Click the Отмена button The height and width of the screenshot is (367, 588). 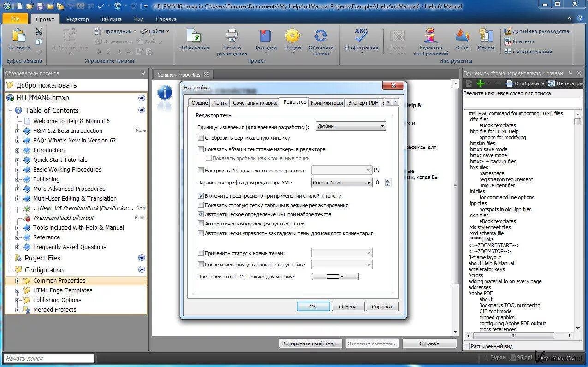point(348,307)
